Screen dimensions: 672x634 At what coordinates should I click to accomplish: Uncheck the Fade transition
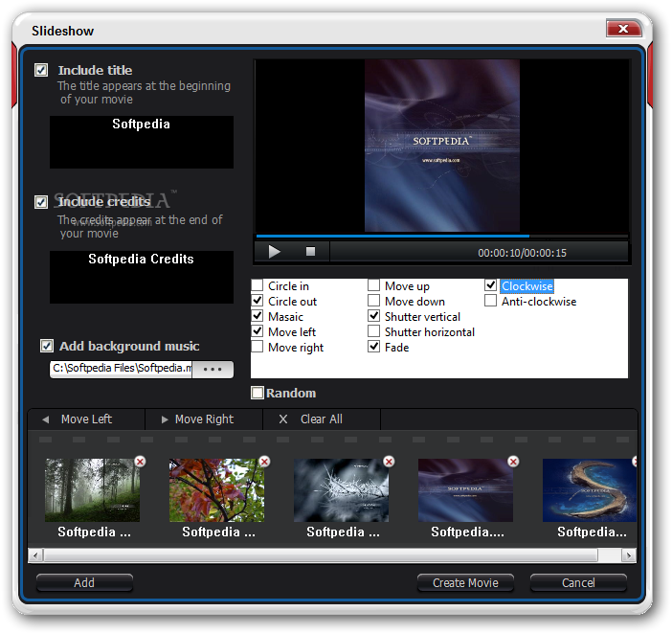(x=373, y=347)
